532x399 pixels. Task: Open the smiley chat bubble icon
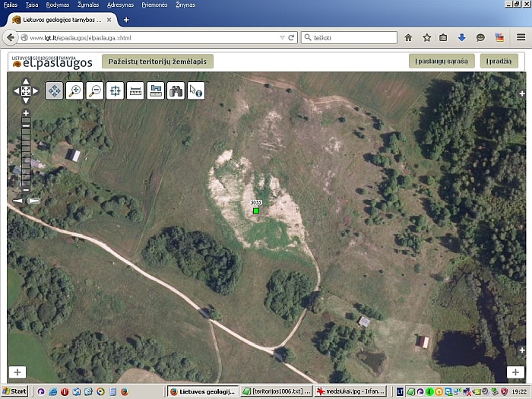(480, 38)
